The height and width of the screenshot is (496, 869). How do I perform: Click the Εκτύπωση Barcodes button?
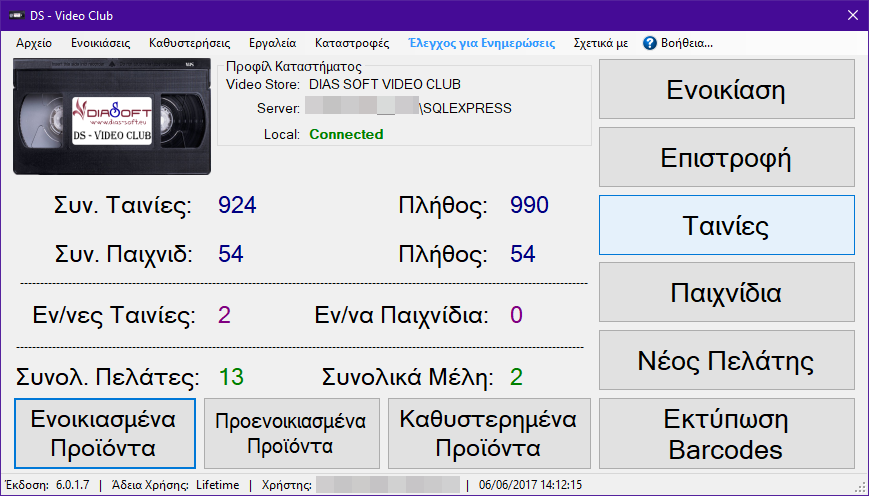point(727,434)
